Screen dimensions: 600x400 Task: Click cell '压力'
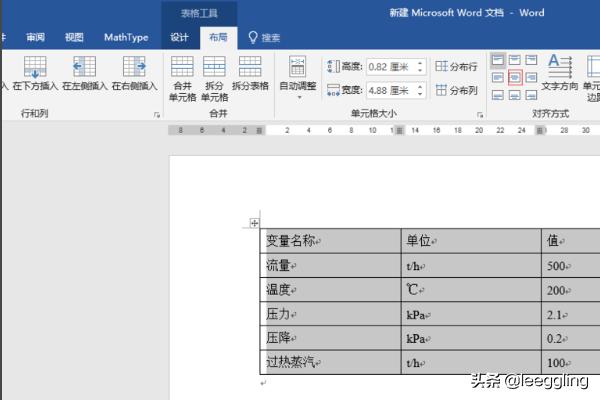[x=331, y=314]
